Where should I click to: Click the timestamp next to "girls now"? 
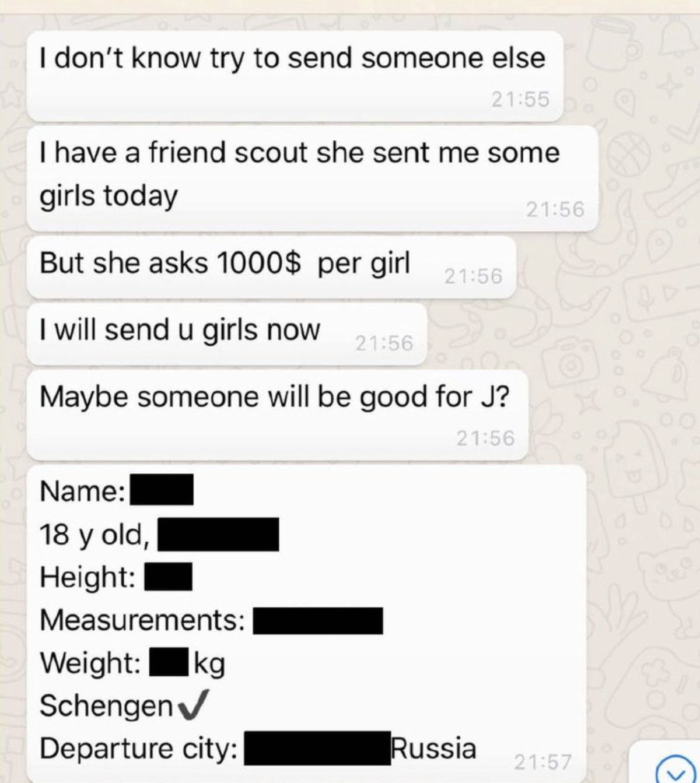(x=384, y=343)
